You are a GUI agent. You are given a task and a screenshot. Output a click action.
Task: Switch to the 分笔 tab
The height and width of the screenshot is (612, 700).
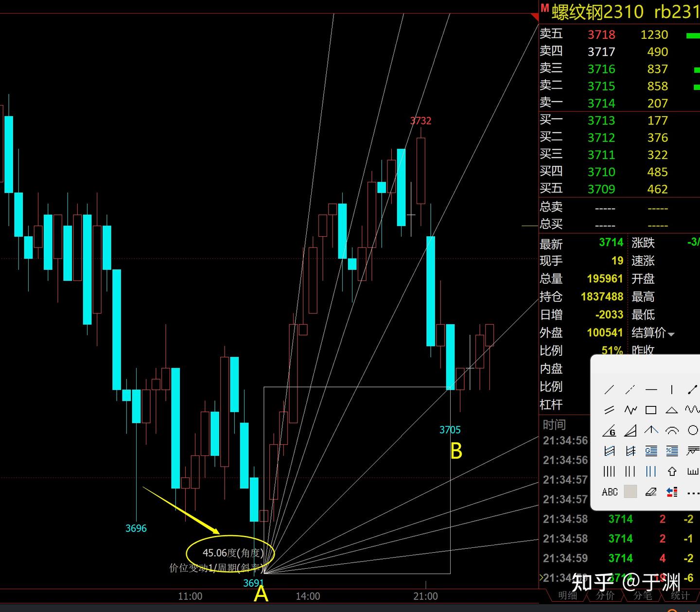pos(643,595)
